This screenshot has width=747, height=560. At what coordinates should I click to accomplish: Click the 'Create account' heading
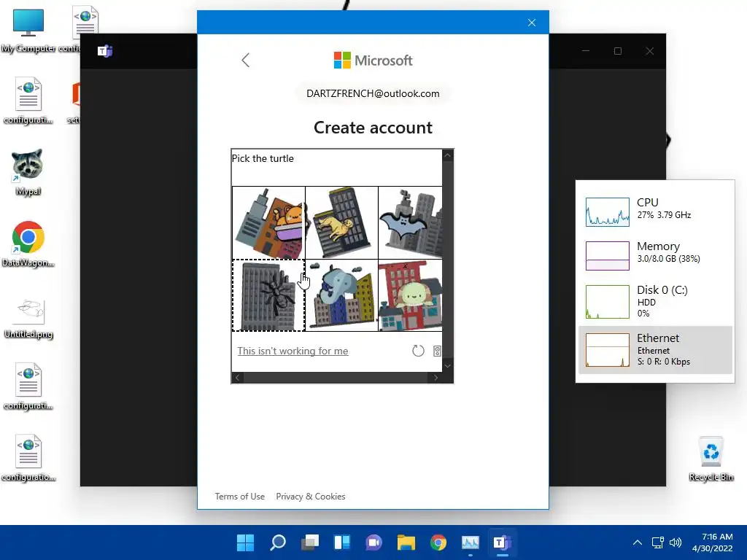point(373,128)
